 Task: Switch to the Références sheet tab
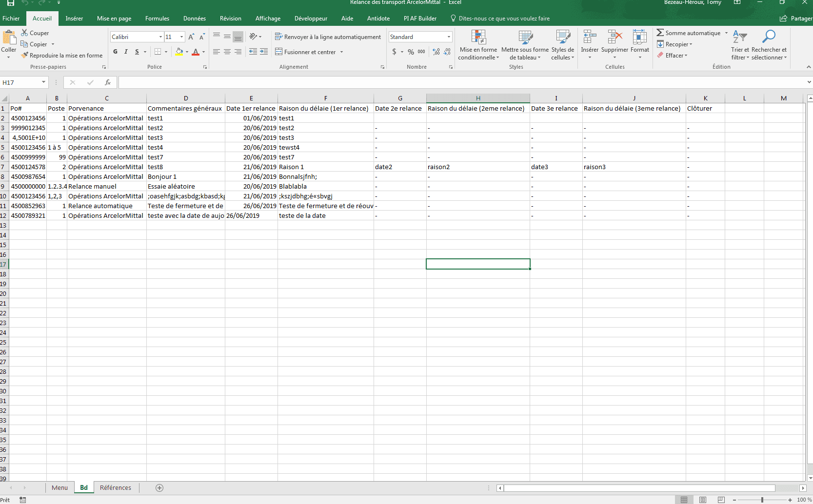[x=115, y=488]
